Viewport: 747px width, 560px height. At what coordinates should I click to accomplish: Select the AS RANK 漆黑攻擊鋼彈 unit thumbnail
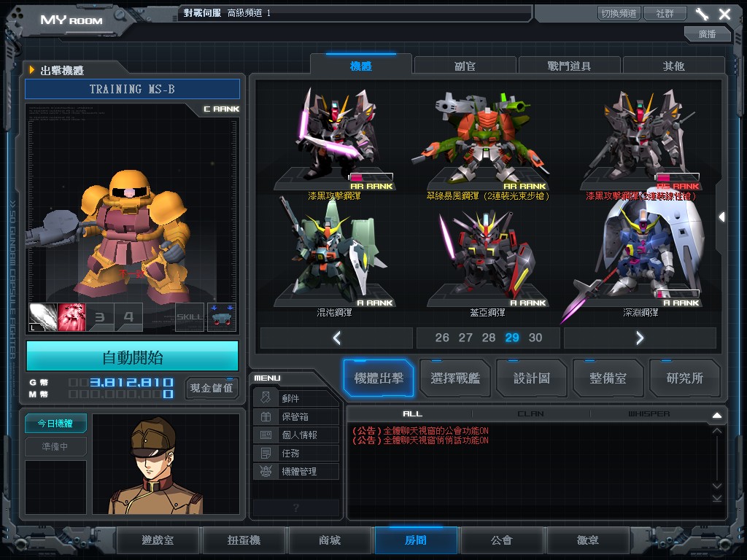(x=640, y=139)
